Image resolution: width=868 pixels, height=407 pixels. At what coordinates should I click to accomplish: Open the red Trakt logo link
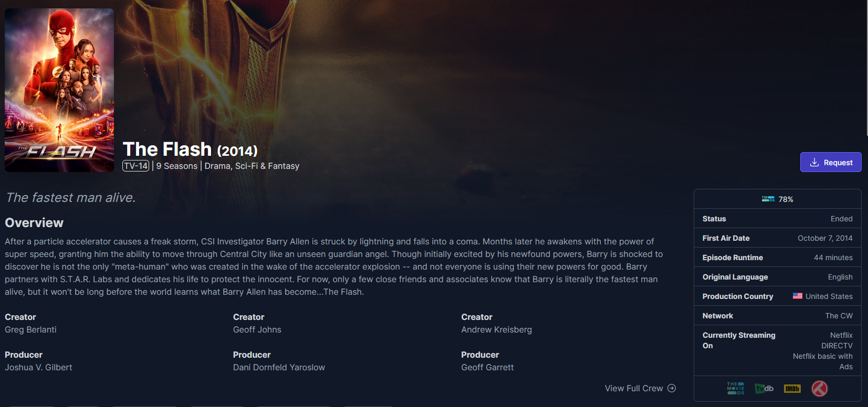820,389
